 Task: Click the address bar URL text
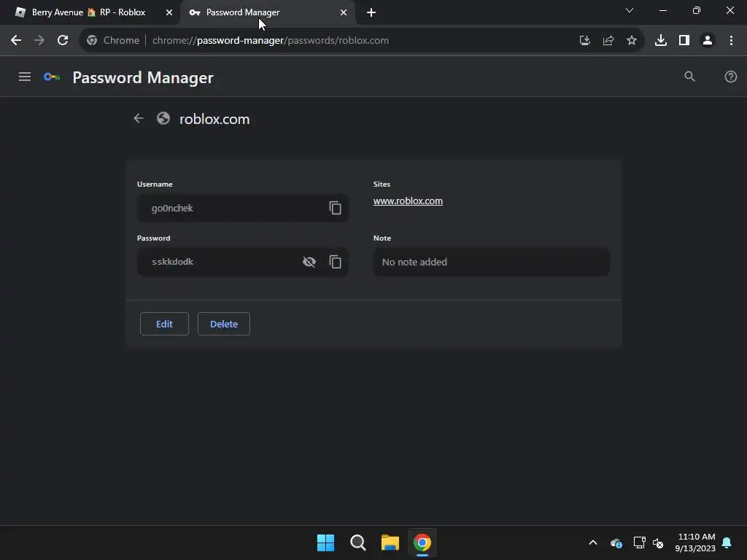click(271, 41)
